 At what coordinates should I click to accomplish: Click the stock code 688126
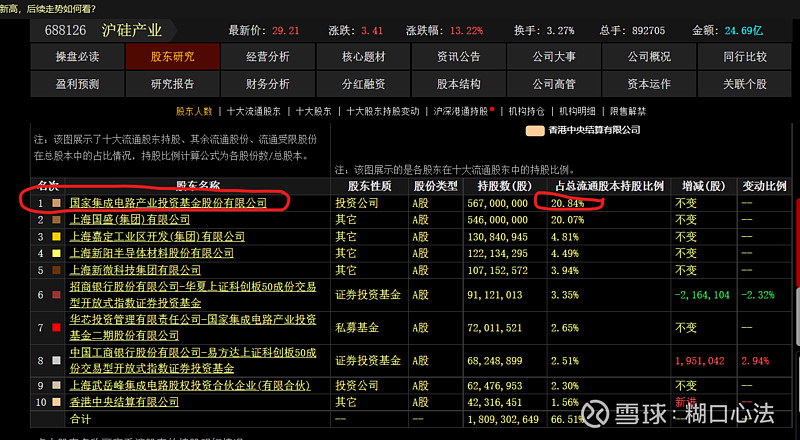click(x=65, y=30)
